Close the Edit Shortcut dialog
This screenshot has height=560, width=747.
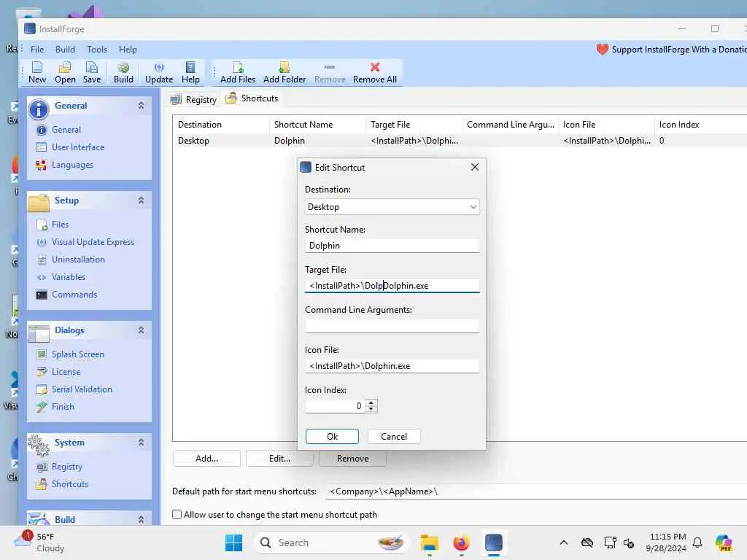tap(474, 167)
